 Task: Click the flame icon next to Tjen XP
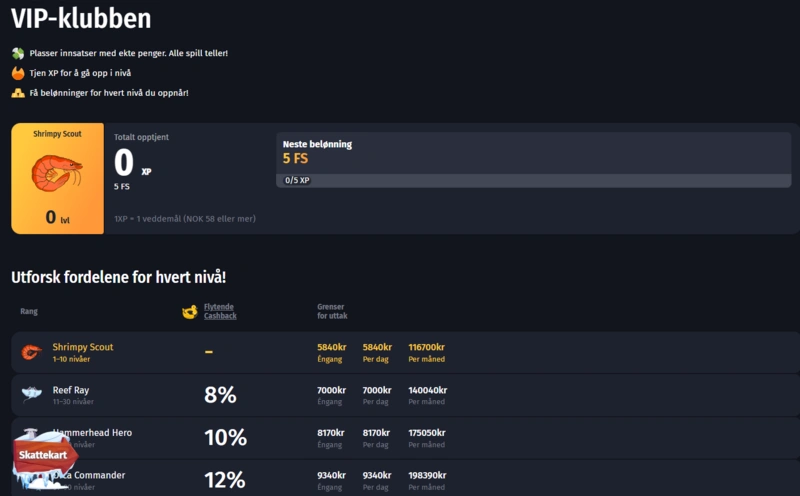point(18,73)
